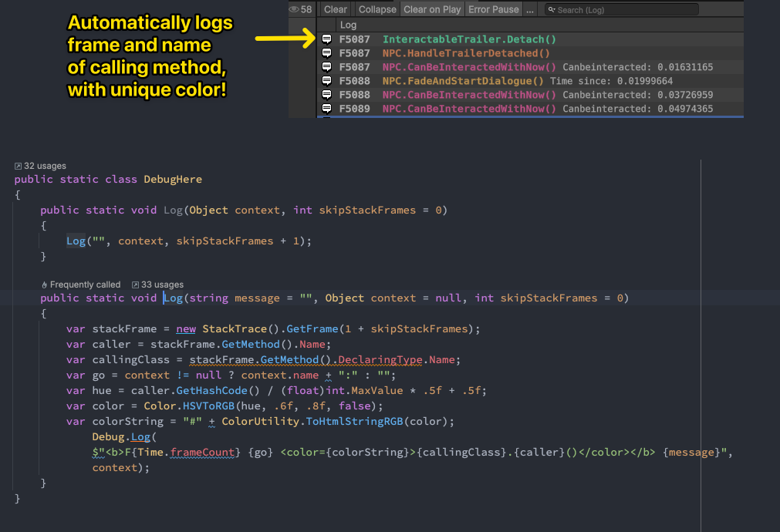Click the Log column header in console

tap(349, 25)
